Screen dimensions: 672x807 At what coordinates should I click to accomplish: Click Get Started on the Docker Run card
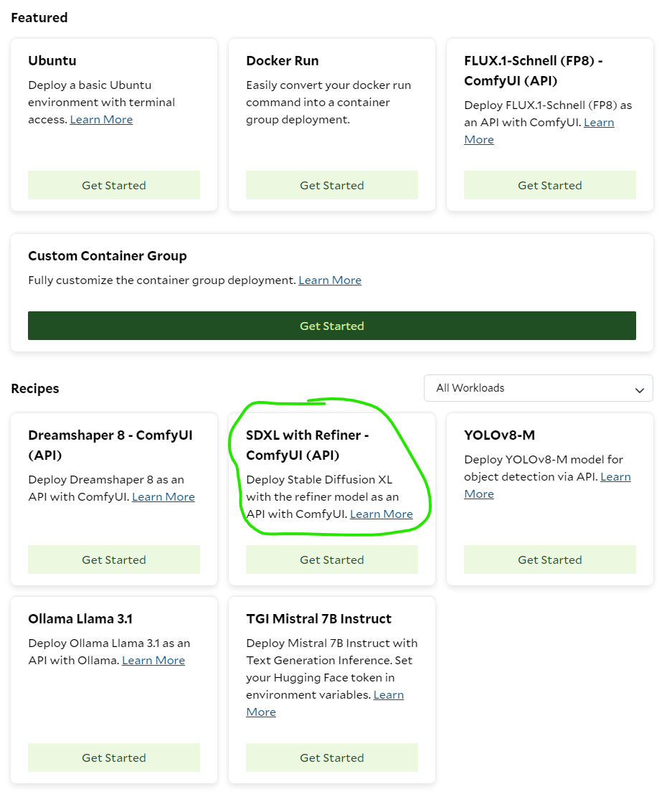coord(332,185)
